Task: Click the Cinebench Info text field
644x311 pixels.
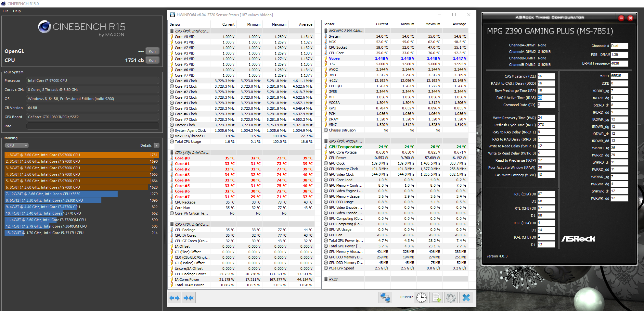Action: click(x=93, y=126)
